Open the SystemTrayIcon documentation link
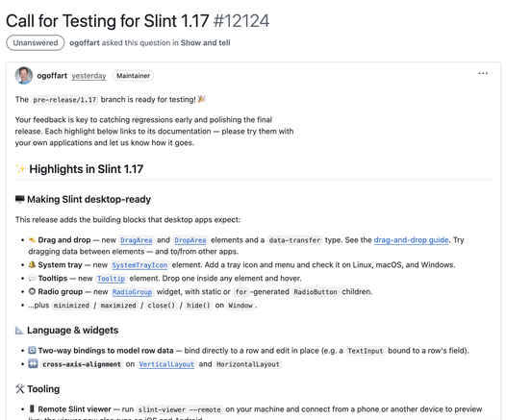Viewport: 506px width, 420px height. 139,265
